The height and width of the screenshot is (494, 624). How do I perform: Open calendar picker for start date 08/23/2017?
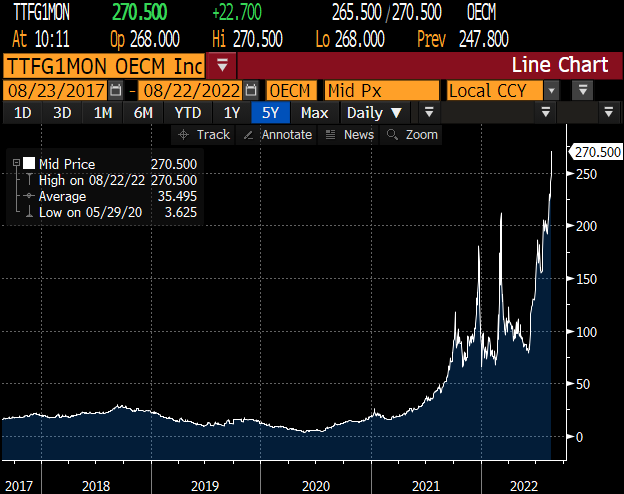116,90
